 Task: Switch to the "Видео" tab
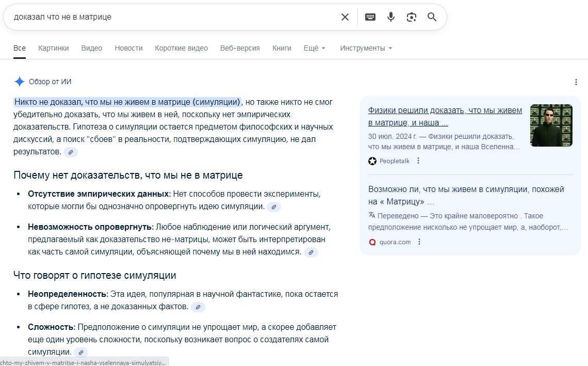(x=92, y=48)
